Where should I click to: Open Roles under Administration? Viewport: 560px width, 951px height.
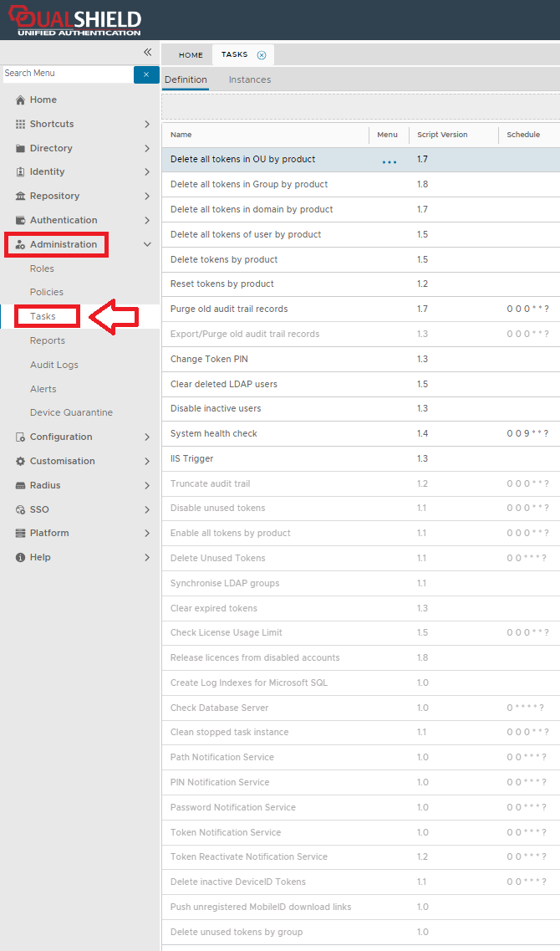42,268
